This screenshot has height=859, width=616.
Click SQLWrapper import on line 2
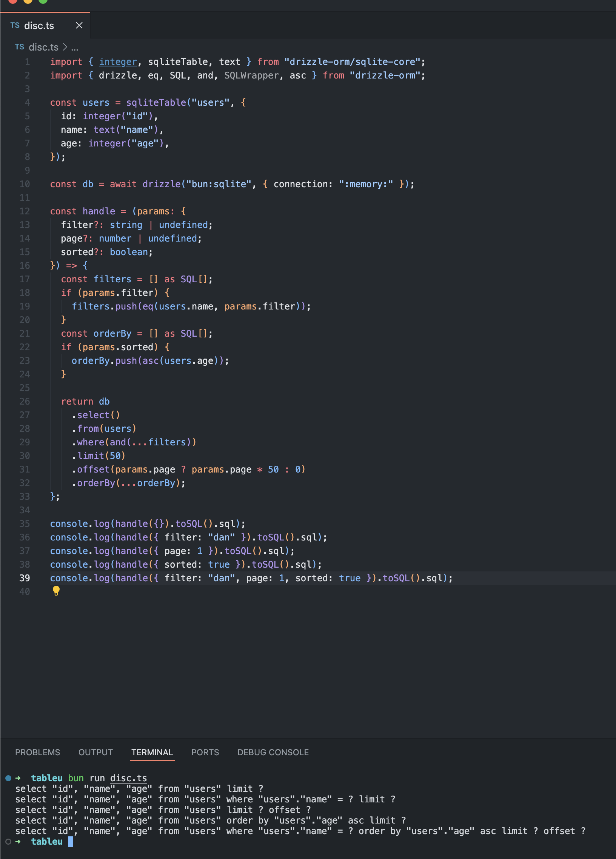(x=251, y=75)
